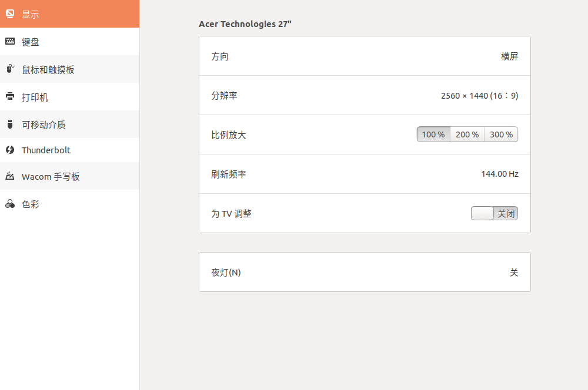Click the 比例放大 scale label

(228, 135)
